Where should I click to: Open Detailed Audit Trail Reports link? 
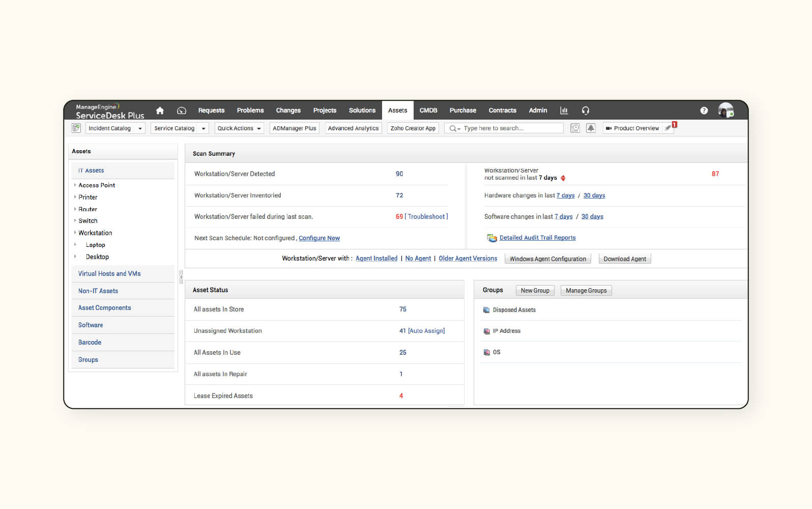pyautogui.click(x=538, y=238)
